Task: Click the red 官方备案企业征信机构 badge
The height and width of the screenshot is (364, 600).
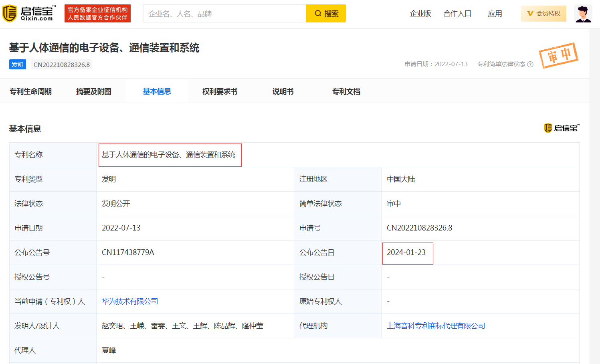Action: tap(97, 14)
